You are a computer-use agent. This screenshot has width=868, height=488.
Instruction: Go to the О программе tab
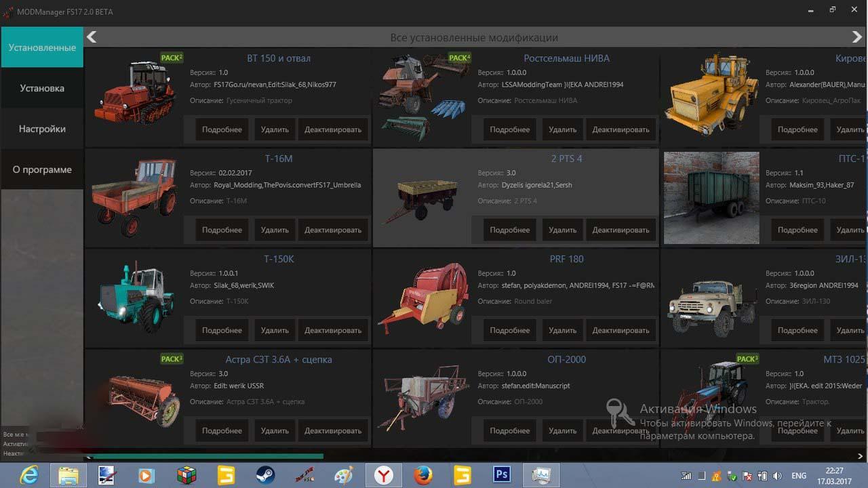pyautogui.click(x=42, y=169)
